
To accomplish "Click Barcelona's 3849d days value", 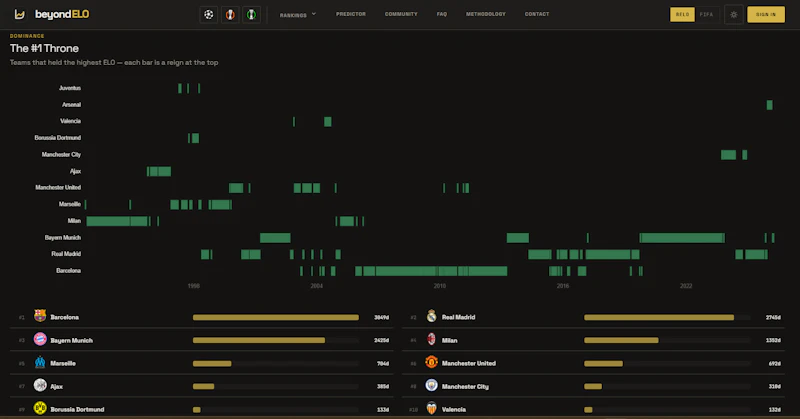I will (x=381, y=317).
